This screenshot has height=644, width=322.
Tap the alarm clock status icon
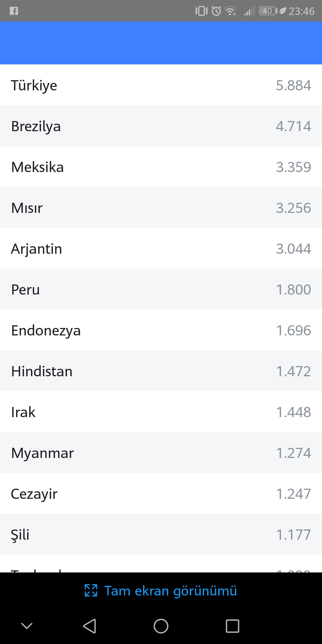click(216, 11)
